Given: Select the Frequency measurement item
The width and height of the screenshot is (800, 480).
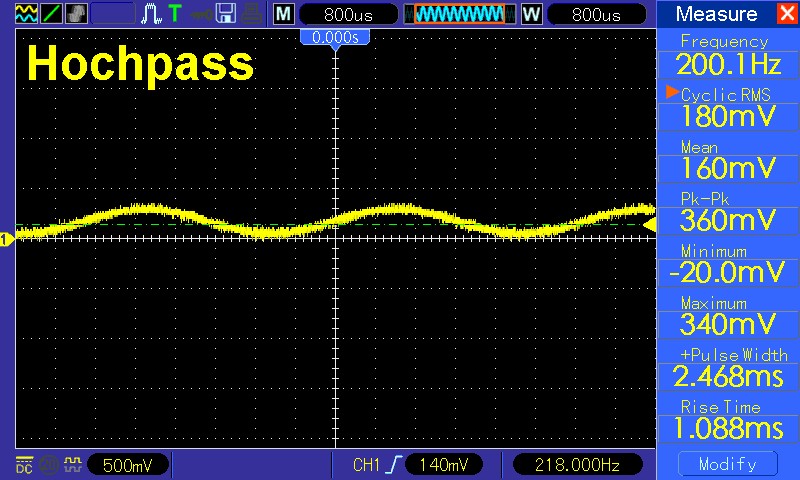Looking at the screenshot, I should (x=727, y=56).
